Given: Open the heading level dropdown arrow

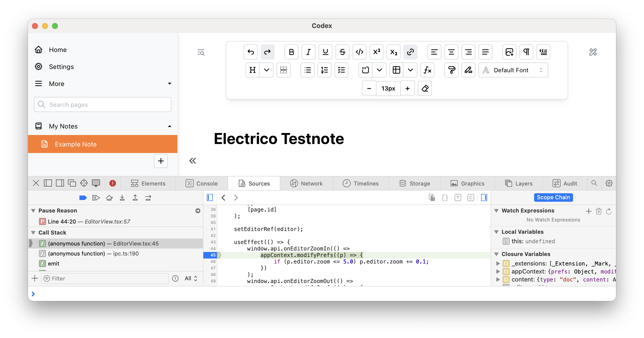Looking at the screenshot, I should pyautogui.click(x=267, y=70).
